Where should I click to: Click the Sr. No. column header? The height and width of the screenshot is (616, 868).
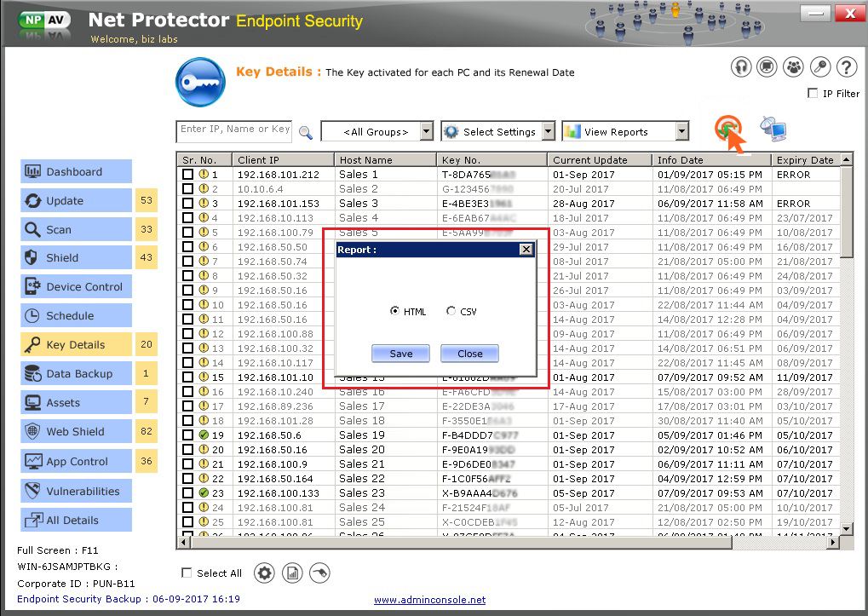click(204, 159)
